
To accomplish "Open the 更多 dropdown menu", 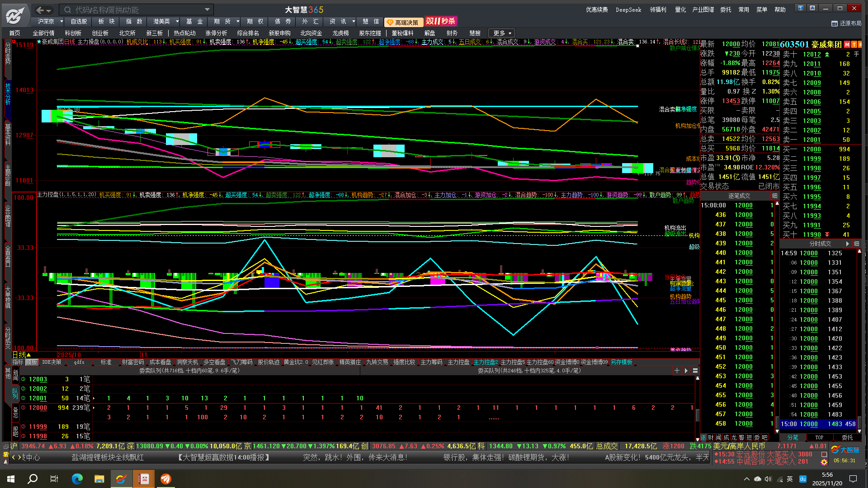I will (502, 33).
